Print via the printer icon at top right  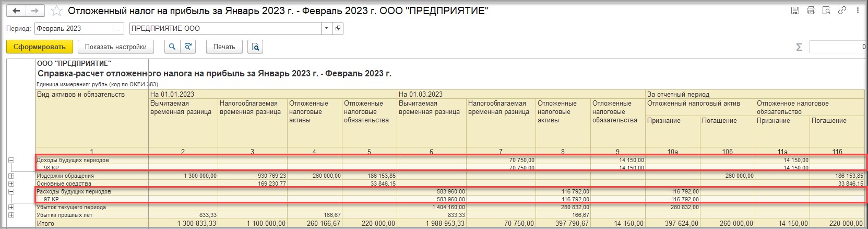[x=811, y=10]
